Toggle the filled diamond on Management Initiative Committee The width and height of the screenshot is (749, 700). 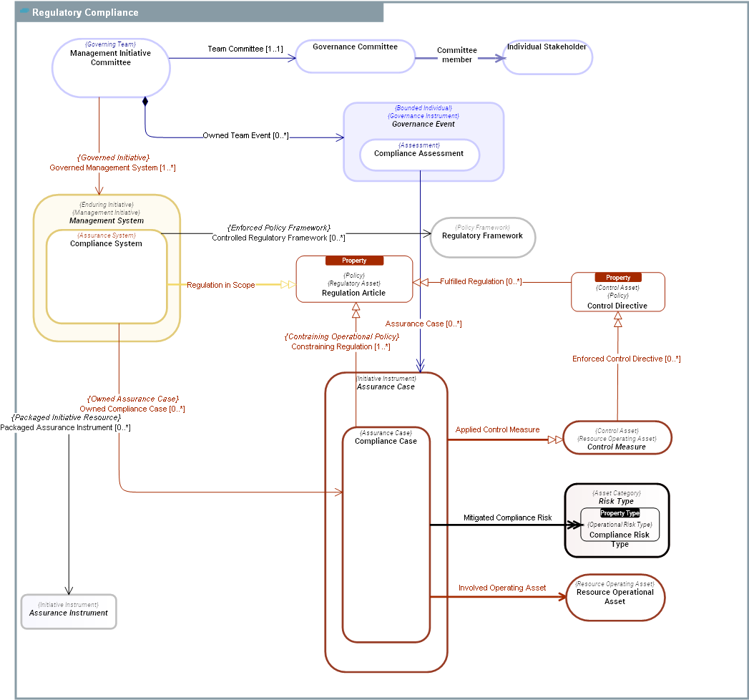(146, 101)
